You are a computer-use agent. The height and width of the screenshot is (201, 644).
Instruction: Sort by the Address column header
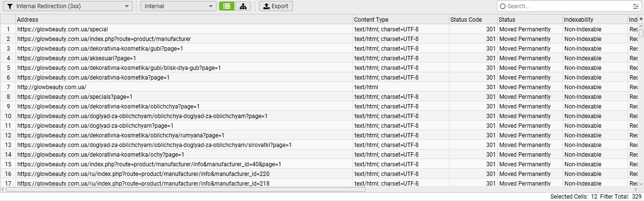(183, 20)
